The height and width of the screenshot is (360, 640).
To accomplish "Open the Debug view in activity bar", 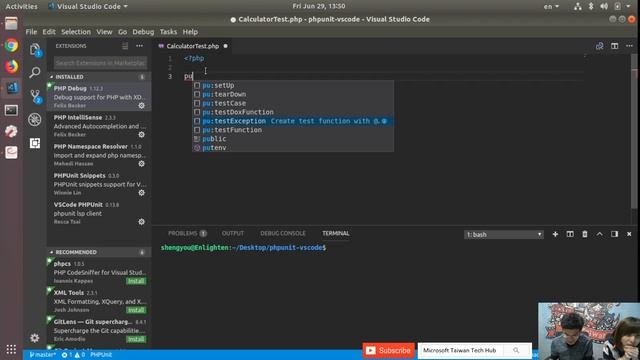I will 35,120.
